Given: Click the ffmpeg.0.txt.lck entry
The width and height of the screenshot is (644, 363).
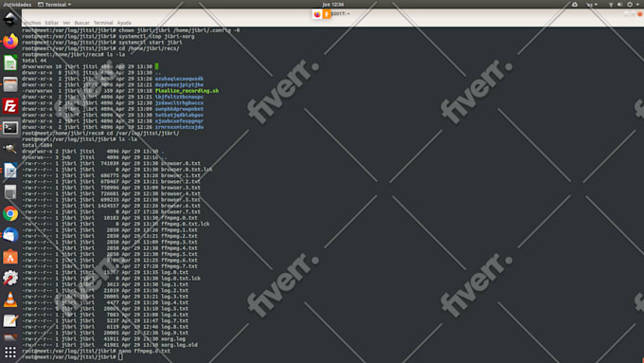Looking at the screenshot, I should click(186, 224).
